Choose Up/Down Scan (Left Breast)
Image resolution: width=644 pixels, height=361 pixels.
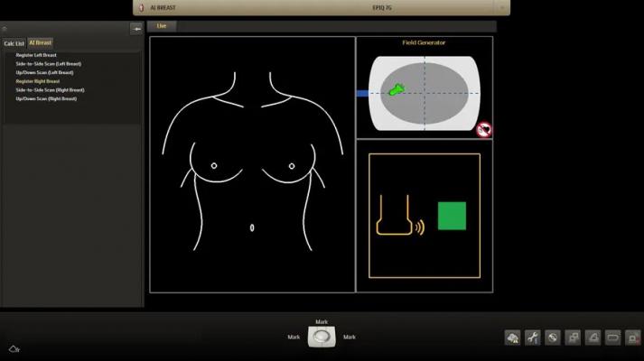[x=44, y=72]
